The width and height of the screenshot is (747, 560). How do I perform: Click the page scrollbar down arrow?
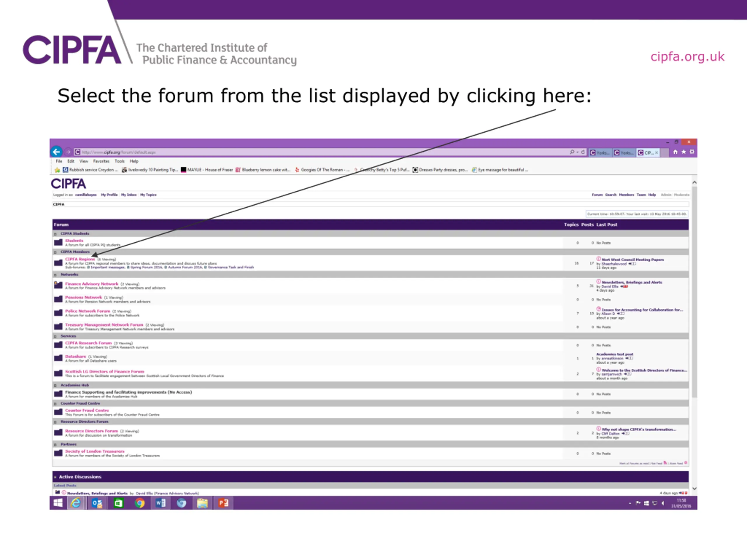[694, 489]
